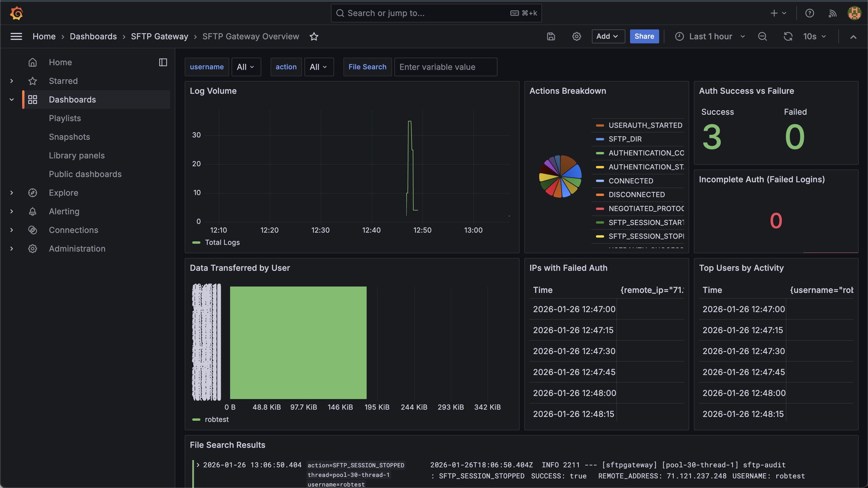The image size is (868, 488).
Task: Save the dashboard using the floppy disk icon
Action: pos(551,36)
